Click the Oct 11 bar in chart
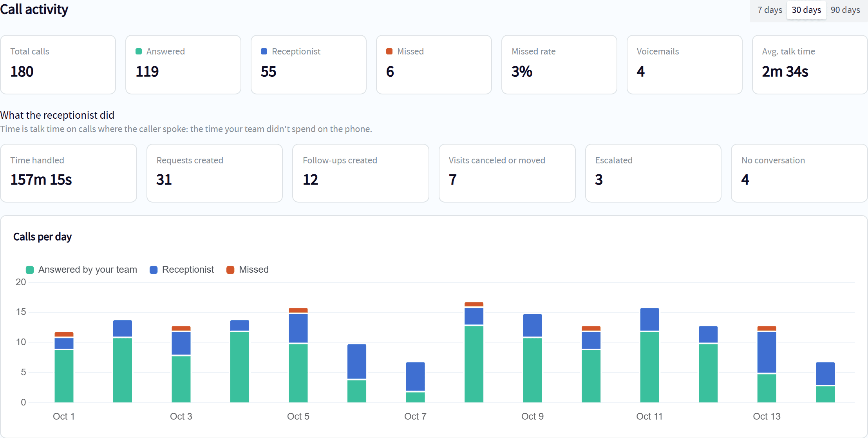The image size is (868, 438). pos(649,355)
